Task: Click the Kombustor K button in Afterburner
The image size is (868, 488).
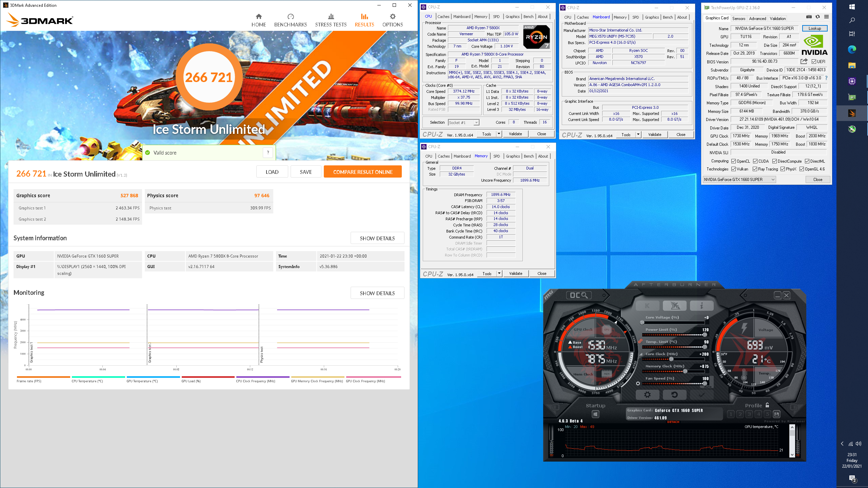Action: pyautogui.click(x=647, y=306)
